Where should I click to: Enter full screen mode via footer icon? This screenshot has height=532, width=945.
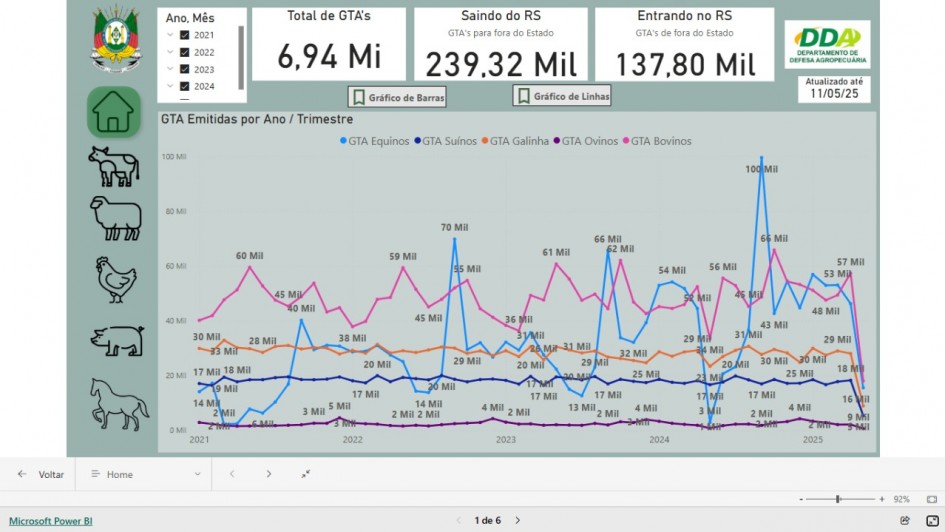[931, 520]
